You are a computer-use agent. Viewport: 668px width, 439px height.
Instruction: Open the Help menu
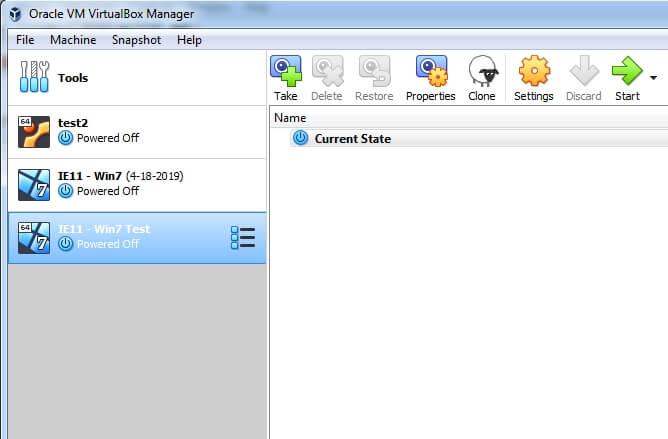click(x=189, y=40)
